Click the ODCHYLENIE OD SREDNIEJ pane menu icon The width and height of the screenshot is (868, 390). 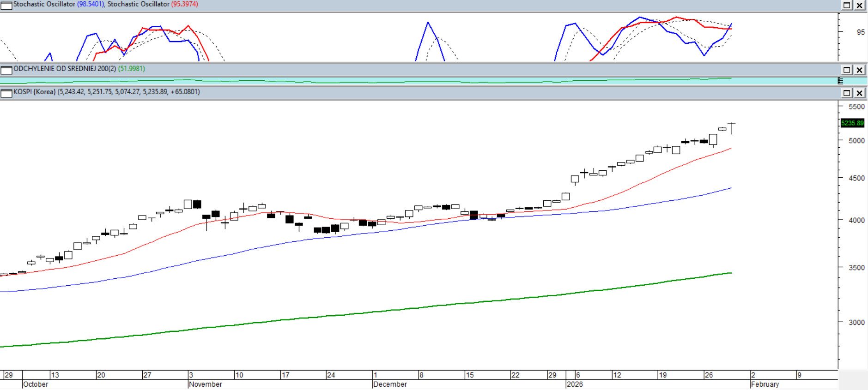click(6, 70)
